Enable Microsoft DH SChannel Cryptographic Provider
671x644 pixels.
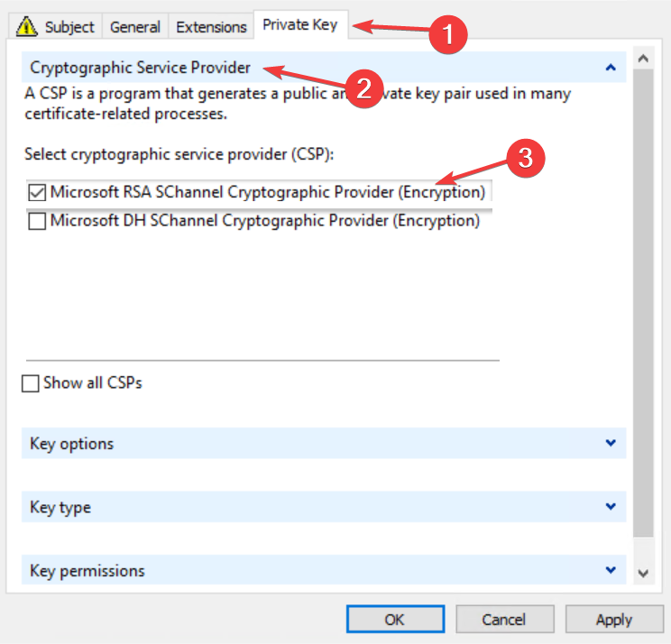(38, 221)
